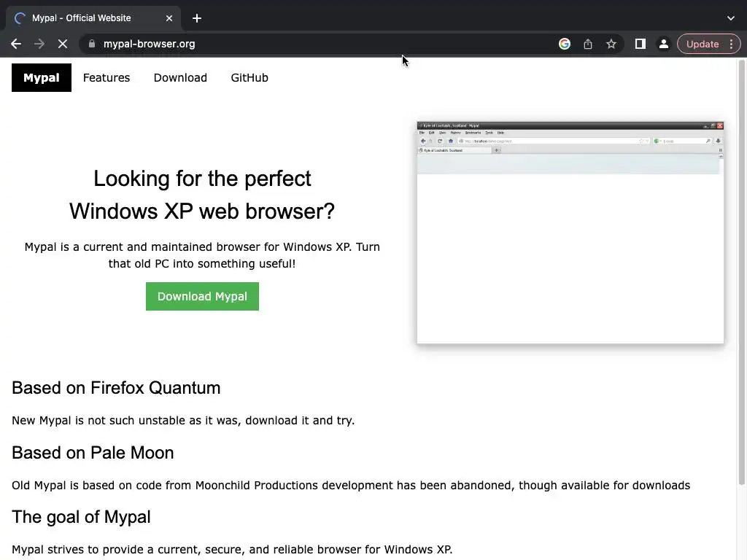Click the Mypal browser screenshot thumbnail

click(x=570, y=232)
